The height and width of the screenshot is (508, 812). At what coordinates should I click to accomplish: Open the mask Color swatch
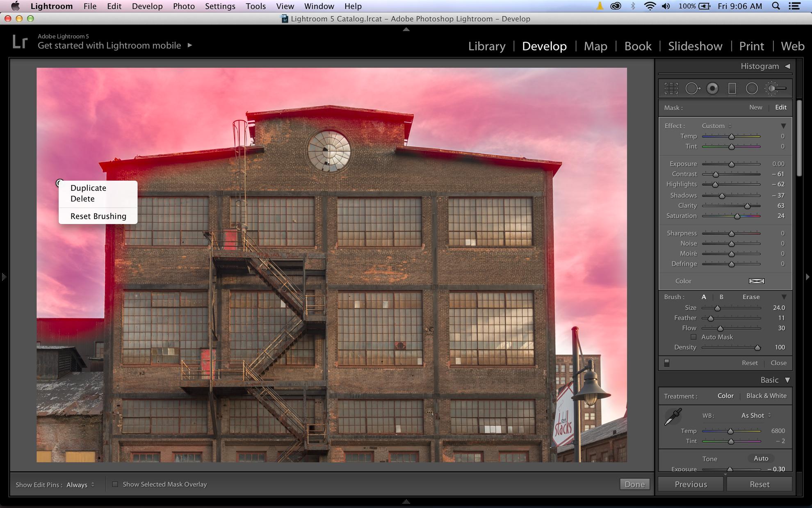click(756, 281)
